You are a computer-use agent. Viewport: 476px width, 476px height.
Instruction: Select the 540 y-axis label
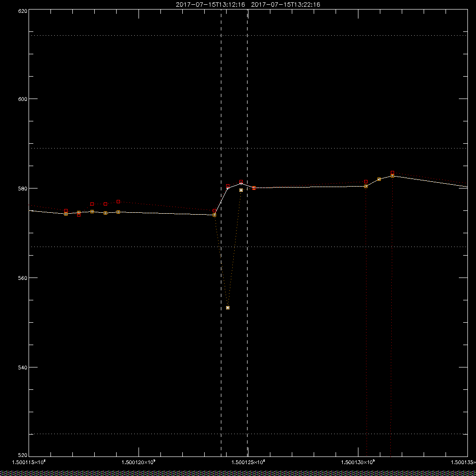[x=23, y=367]
